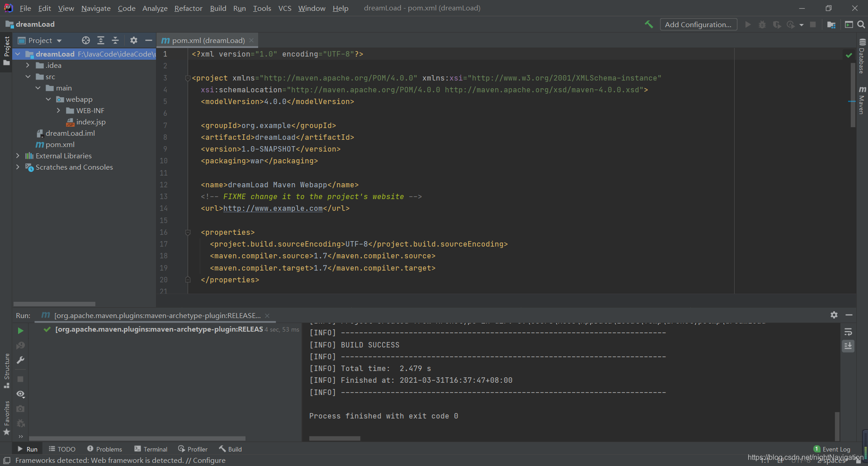Click Select Opened File target icon
This screenshot has width=868, height=466.
point(85,40)
